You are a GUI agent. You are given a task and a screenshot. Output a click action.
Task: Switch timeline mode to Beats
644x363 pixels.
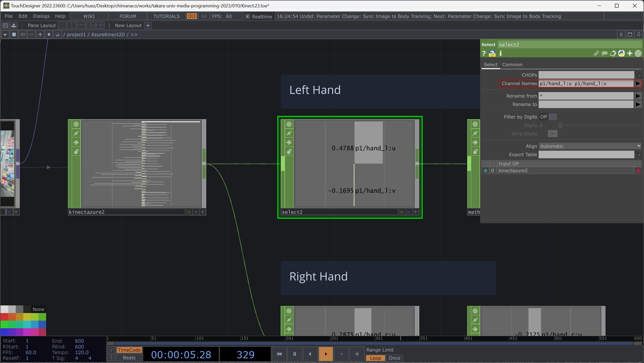129,358
